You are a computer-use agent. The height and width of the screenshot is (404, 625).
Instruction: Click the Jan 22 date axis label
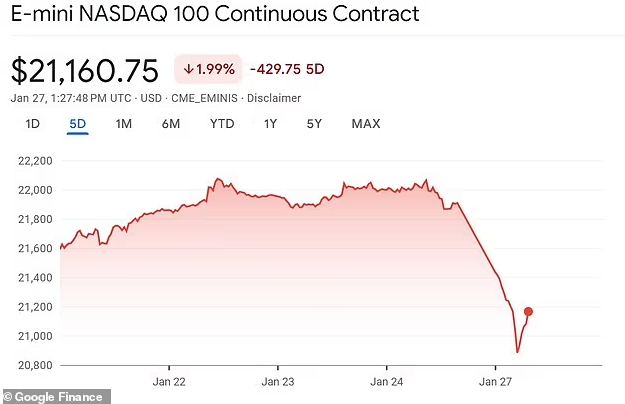[x=169, y=382]
